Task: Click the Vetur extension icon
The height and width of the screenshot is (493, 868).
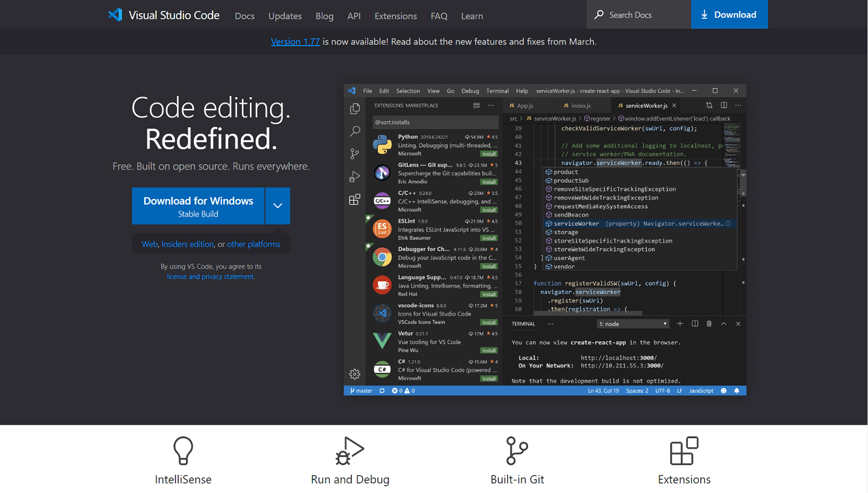Action: tap(382, 341)
